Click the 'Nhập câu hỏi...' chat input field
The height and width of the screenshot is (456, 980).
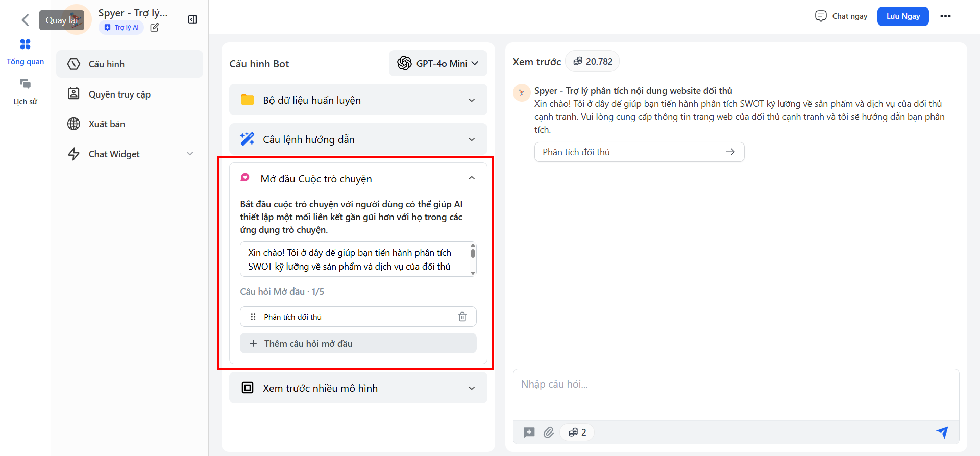[735, 393]
